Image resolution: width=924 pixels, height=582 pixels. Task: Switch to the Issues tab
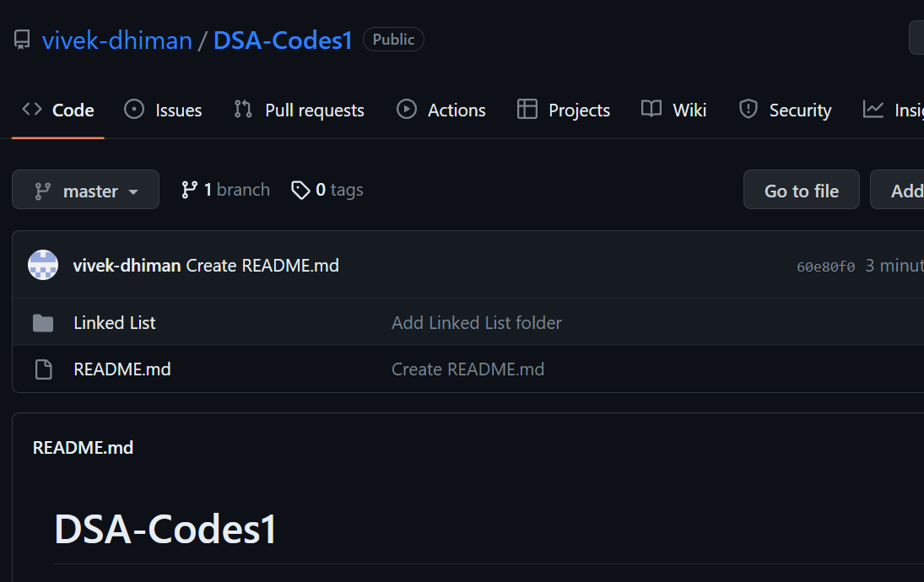163,110
